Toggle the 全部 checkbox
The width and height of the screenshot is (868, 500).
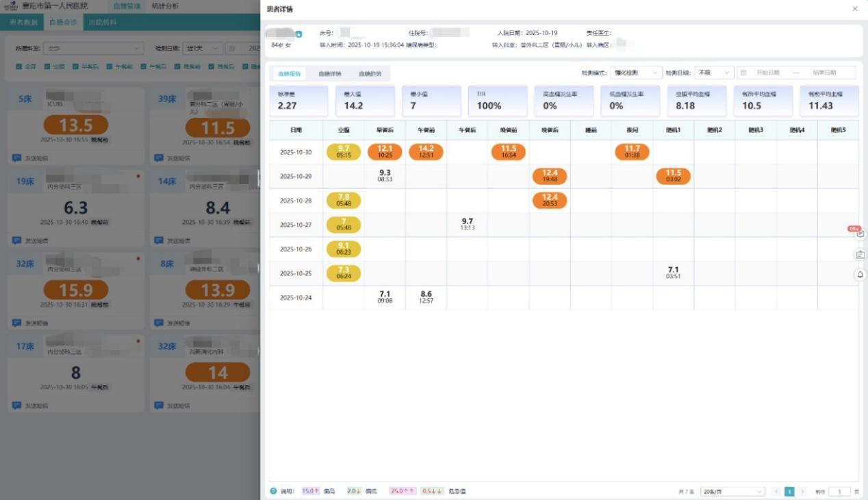coord(19,66)
